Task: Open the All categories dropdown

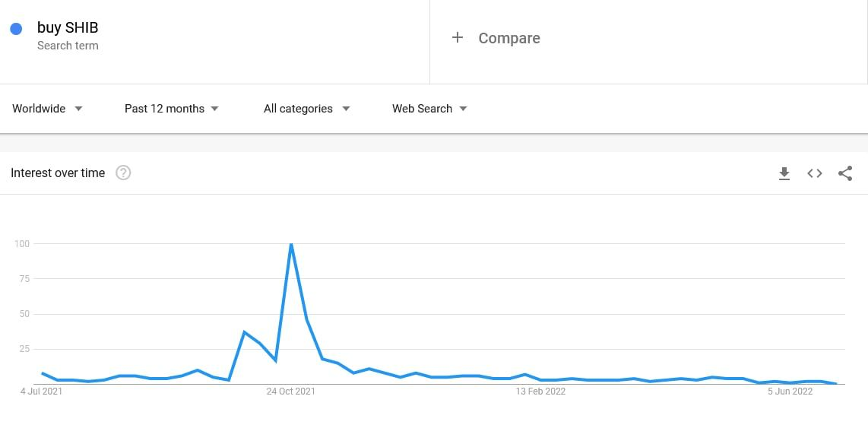Action: pos(306,109)
